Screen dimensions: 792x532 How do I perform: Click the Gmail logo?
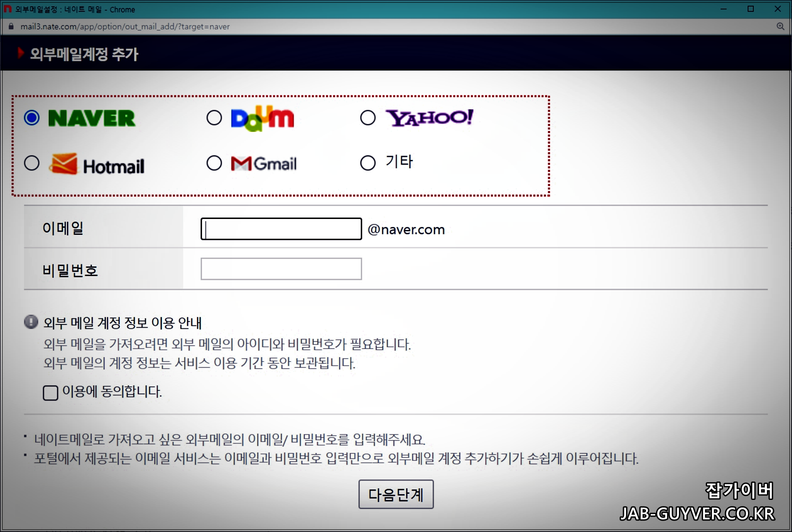pyautogui.click(x=264, y=164)
